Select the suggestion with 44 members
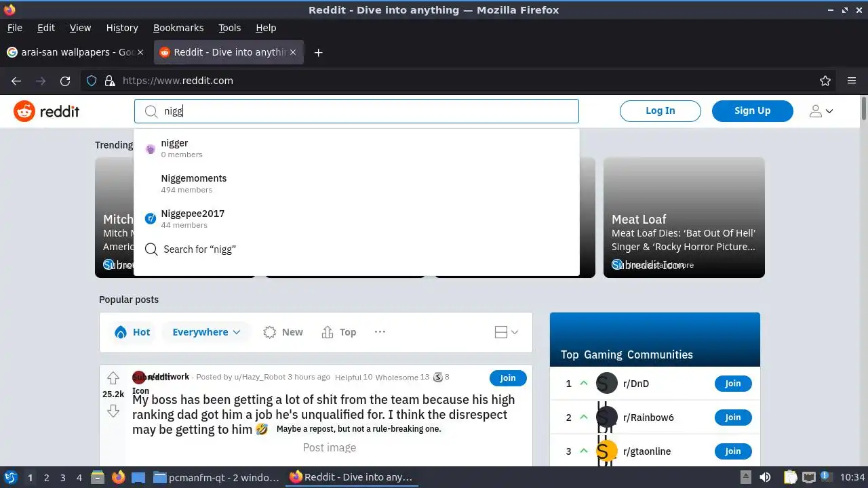The height and width of the screenshot is (488, 868). click(x=357, y=218)
